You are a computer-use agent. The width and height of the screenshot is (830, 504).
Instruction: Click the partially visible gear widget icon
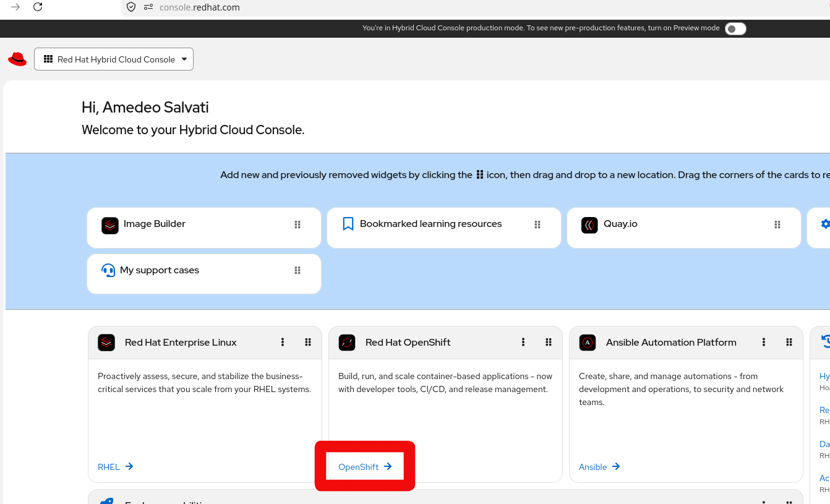pos(825,224)
